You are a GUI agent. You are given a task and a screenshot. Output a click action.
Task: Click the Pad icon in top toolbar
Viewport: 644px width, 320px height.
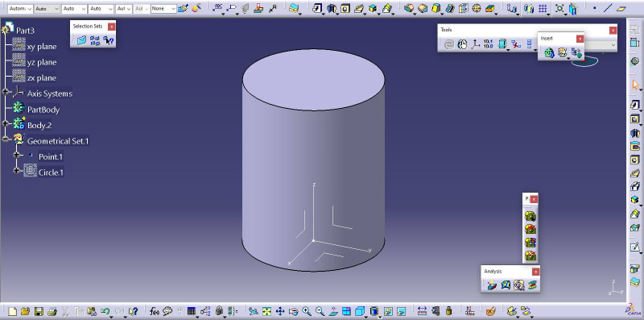tap(316, 8)
